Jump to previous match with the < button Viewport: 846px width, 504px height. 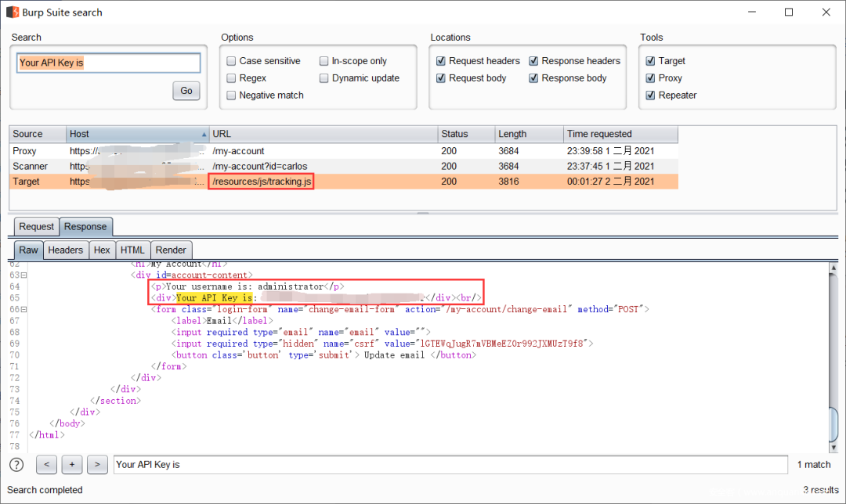46,465
